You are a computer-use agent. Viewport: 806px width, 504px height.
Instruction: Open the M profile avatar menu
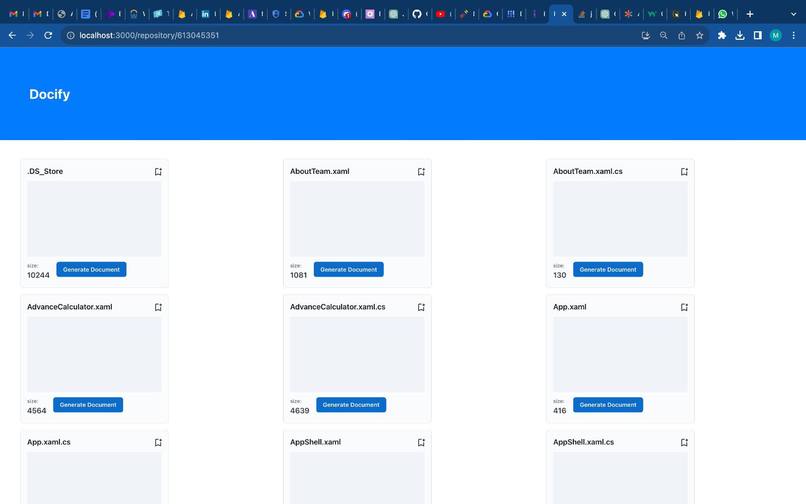click(x=776, y=35)
